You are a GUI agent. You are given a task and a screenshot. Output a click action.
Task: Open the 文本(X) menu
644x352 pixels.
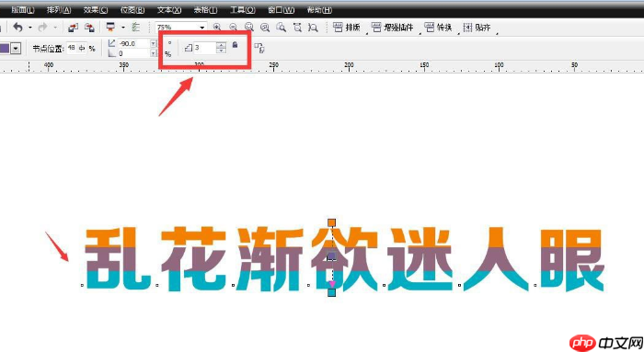point(169,10)
